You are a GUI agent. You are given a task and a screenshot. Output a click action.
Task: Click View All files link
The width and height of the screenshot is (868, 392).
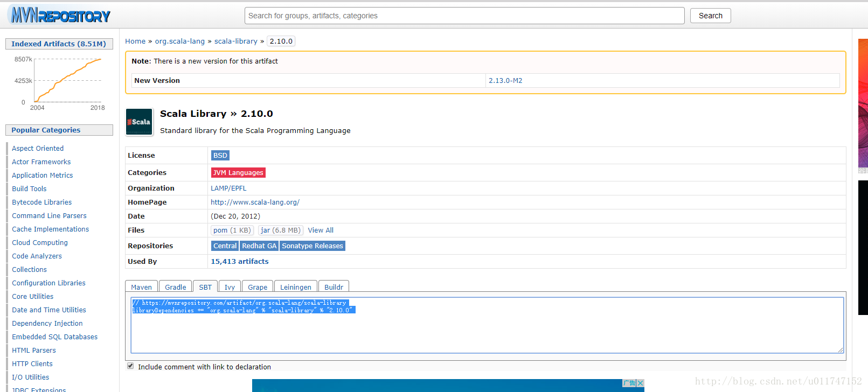pyautogui.click(x=321, y=230)
